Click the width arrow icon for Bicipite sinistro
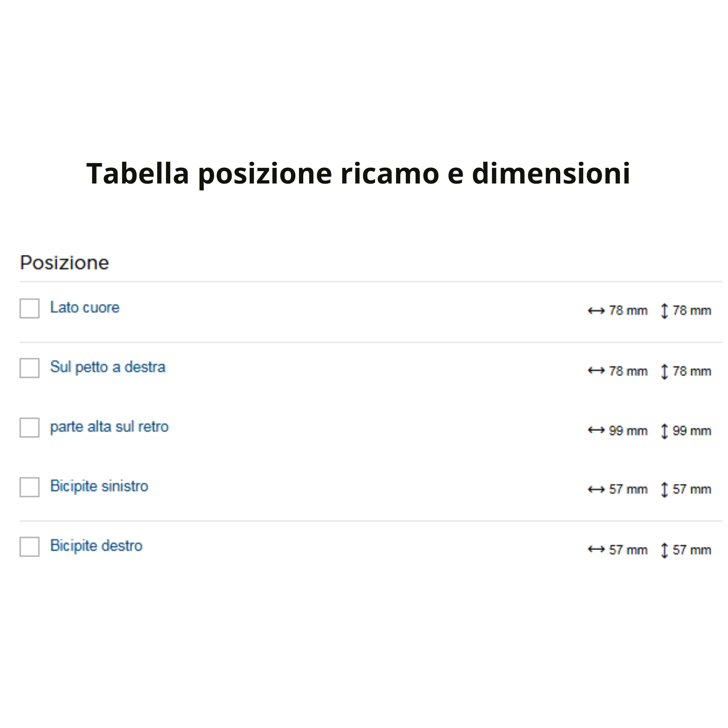The height and width of the screenshot is (728, 728). click(x=596, y=489)
